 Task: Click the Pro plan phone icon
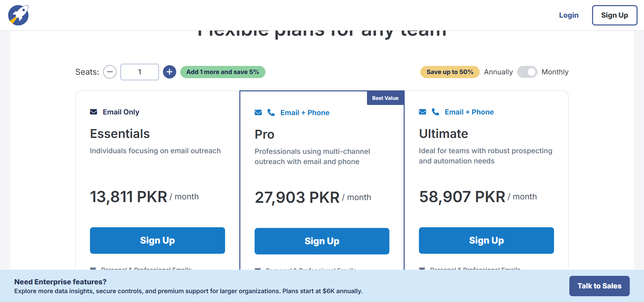[x=271, y=112]
